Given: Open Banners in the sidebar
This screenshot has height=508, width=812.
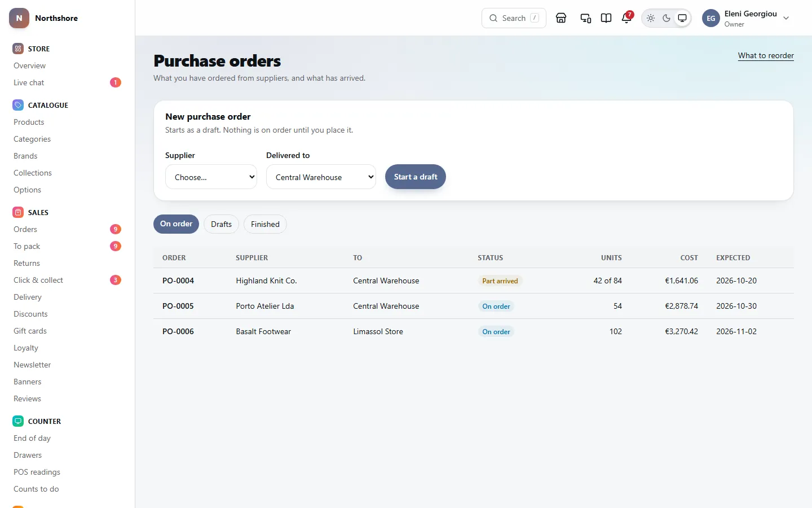Looking at the screenshot, I should tap(28, 382).
